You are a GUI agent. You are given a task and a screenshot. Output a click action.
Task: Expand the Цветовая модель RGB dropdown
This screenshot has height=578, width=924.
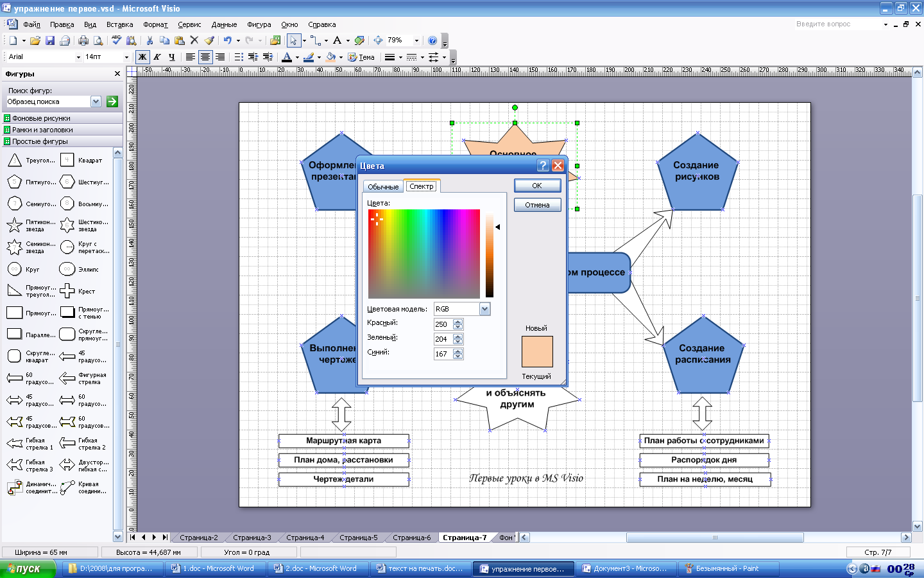coord(485,309)
